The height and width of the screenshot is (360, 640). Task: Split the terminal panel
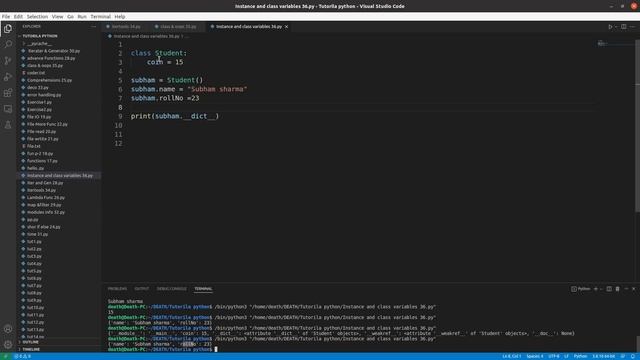coord(609,289)
